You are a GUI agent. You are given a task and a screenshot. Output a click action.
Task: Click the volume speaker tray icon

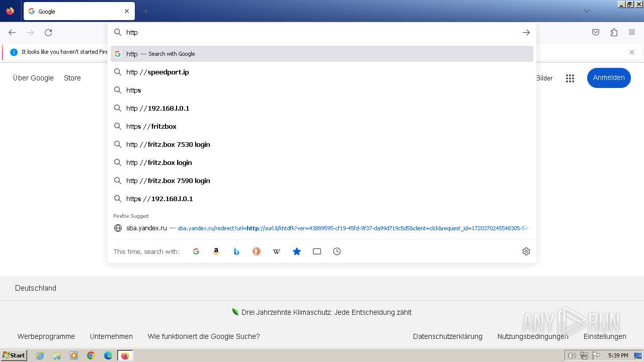(572, 355)
